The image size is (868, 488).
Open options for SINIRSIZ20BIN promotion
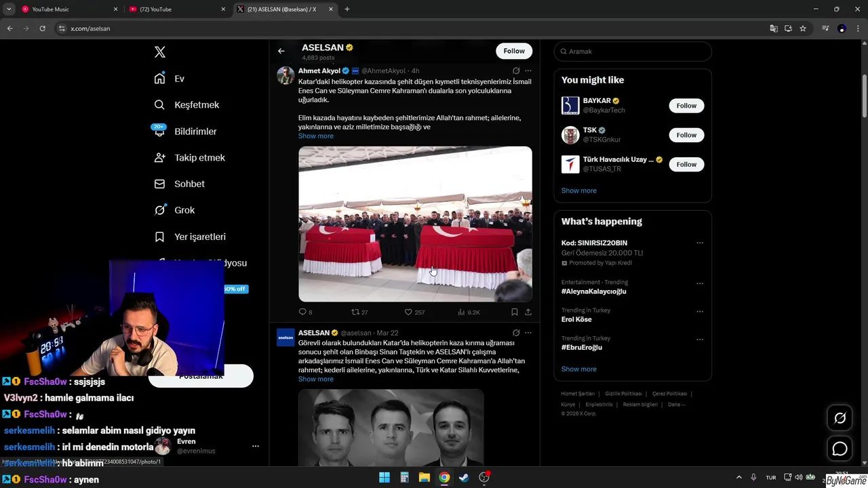point(700,243)
